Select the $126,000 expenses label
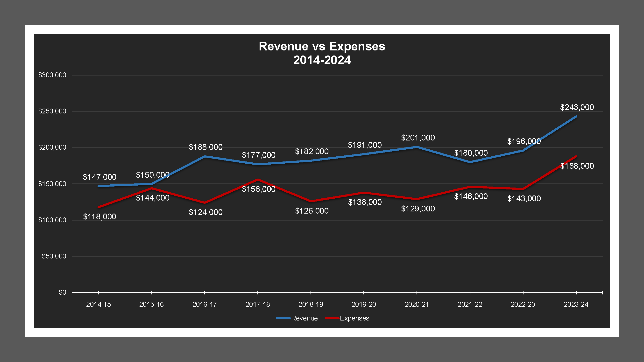Image resolution: width=644 pixels, height=362 pixels. [311, 211]
